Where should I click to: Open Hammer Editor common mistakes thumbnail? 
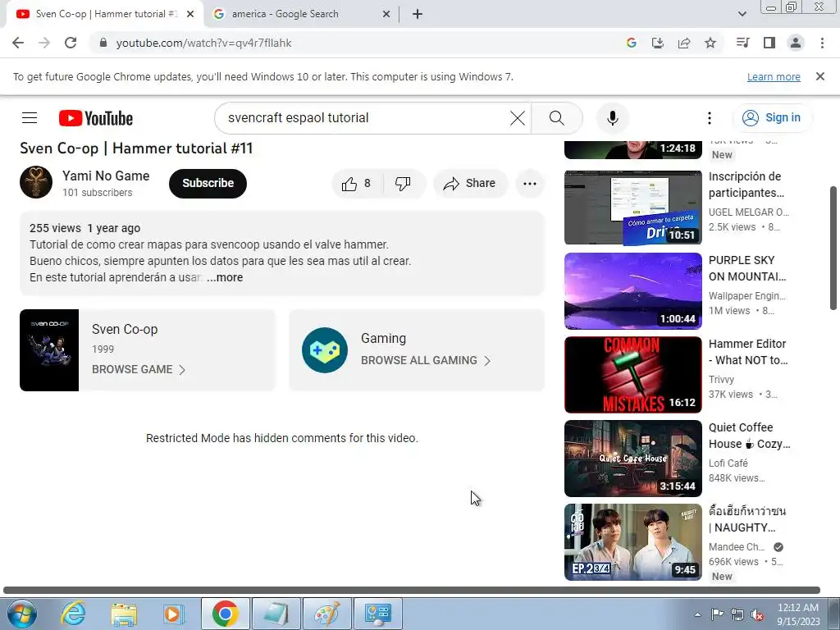point(632,374)
